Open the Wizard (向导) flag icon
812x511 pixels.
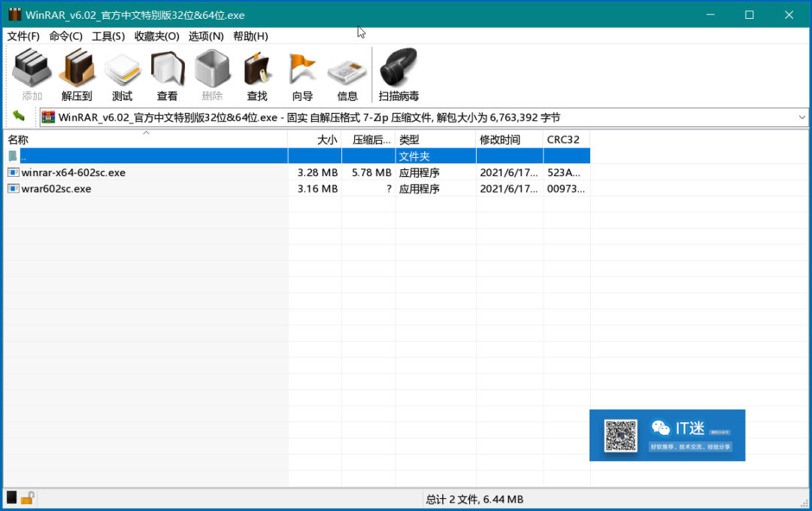(302, 74)
